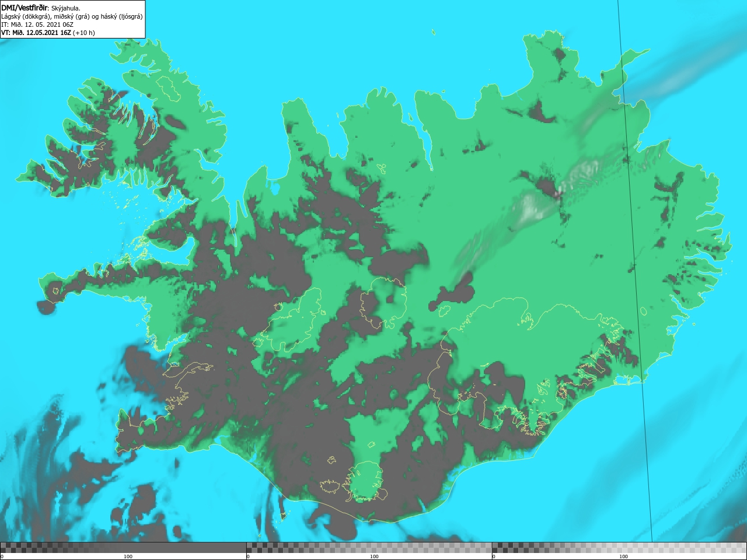
Task: Select the word Skýjahula in the legend box
Action: coord(66,8)
